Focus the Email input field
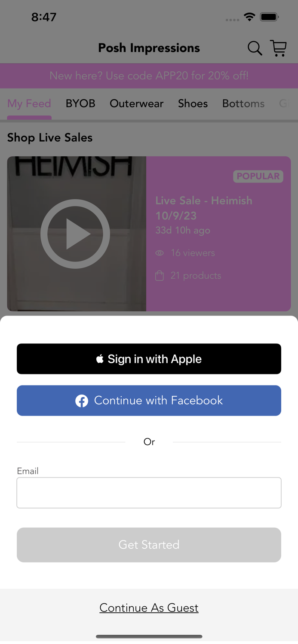 tap(149, 492)
